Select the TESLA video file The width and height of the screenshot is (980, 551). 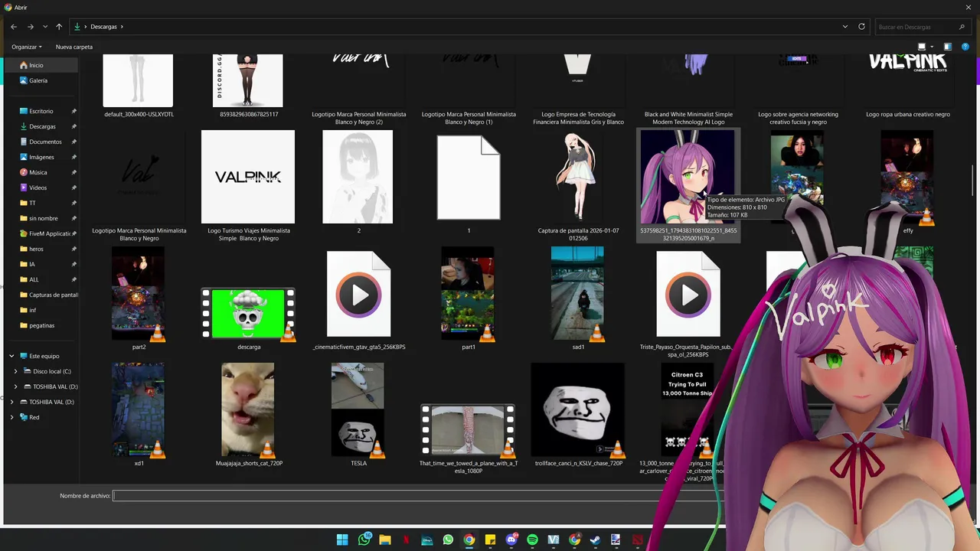click(x=358, y=409)
